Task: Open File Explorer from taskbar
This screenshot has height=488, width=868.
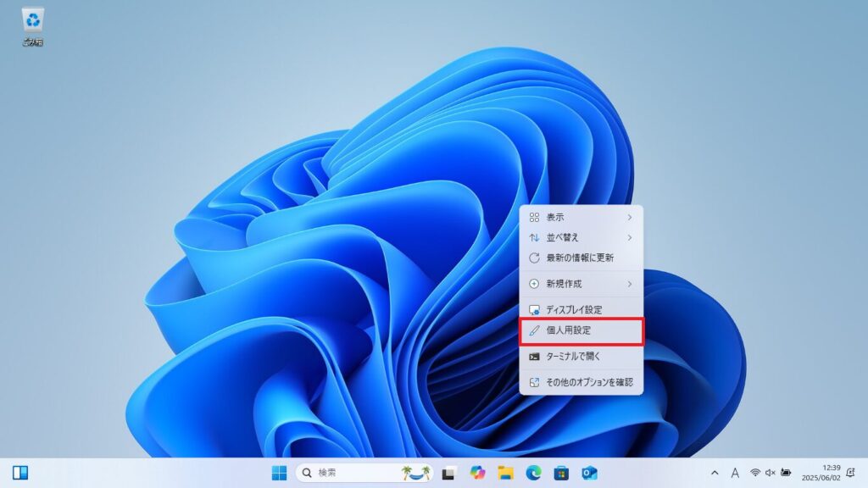Action: pos(505,473)
